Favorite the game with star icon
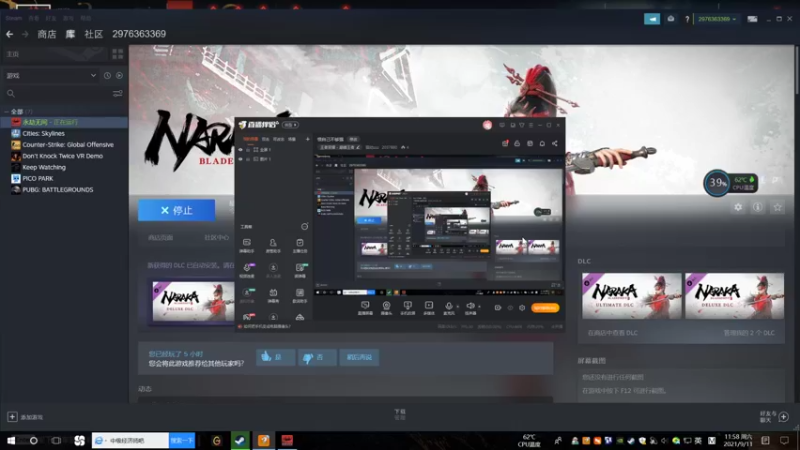 tap(778, 207)
